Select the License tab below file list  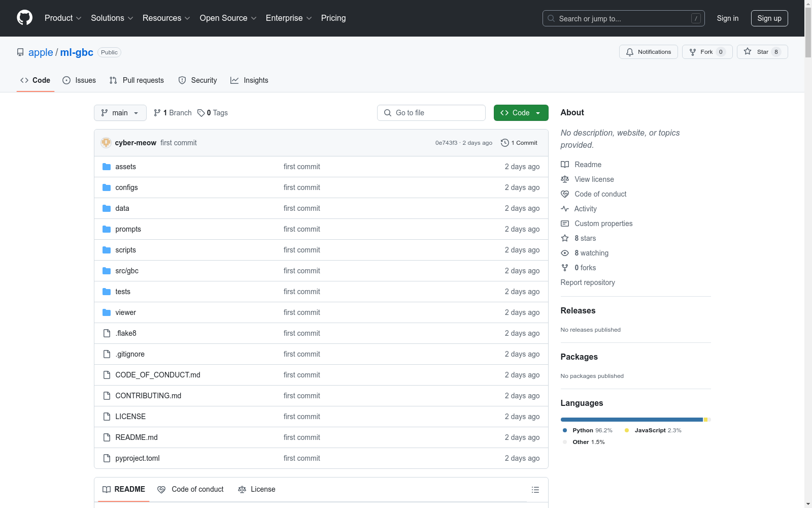tap(257, 489)
